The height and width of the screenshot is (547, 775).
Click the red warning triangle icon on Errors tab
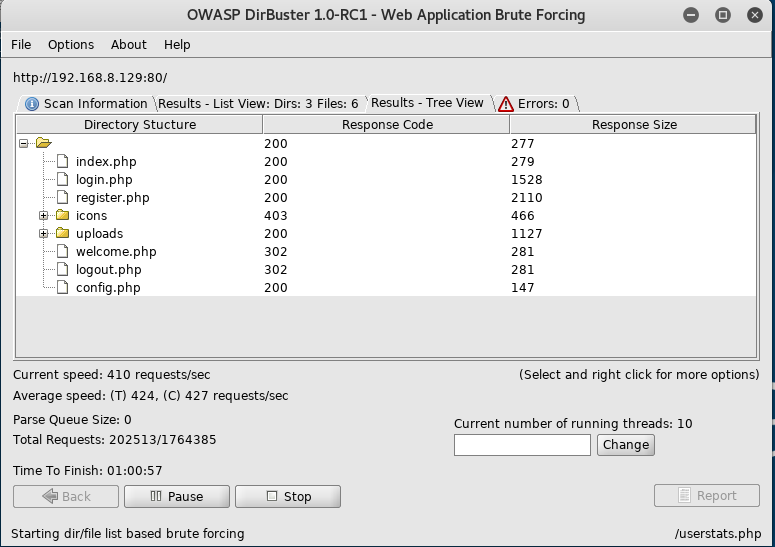point(506,104)
